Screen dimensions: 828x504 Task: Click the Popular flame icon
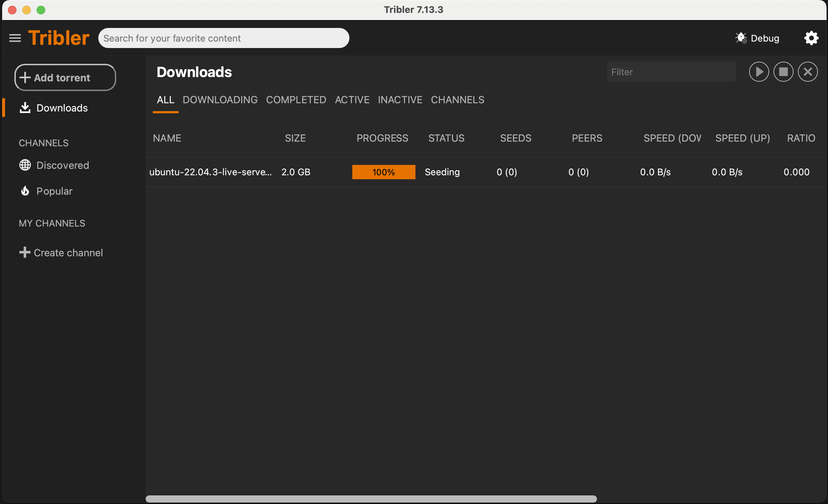(x=25, y=191)
